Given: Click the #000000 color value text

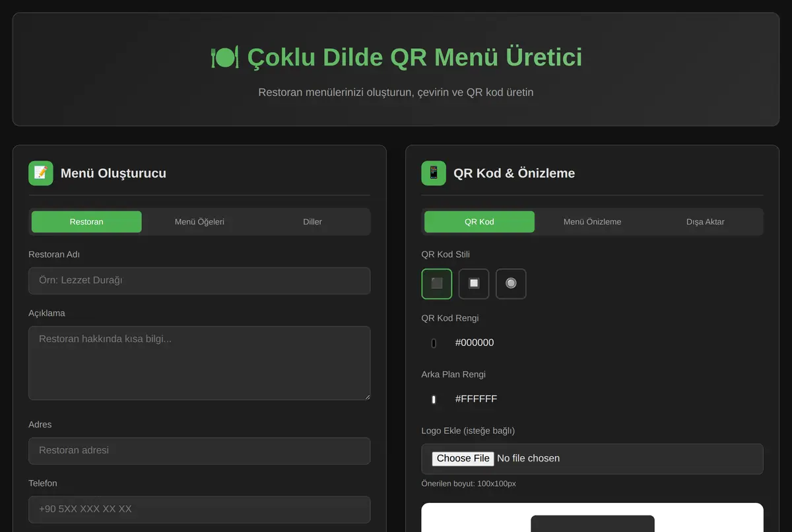Looking at the screenshot, I should tap(475, 343).
